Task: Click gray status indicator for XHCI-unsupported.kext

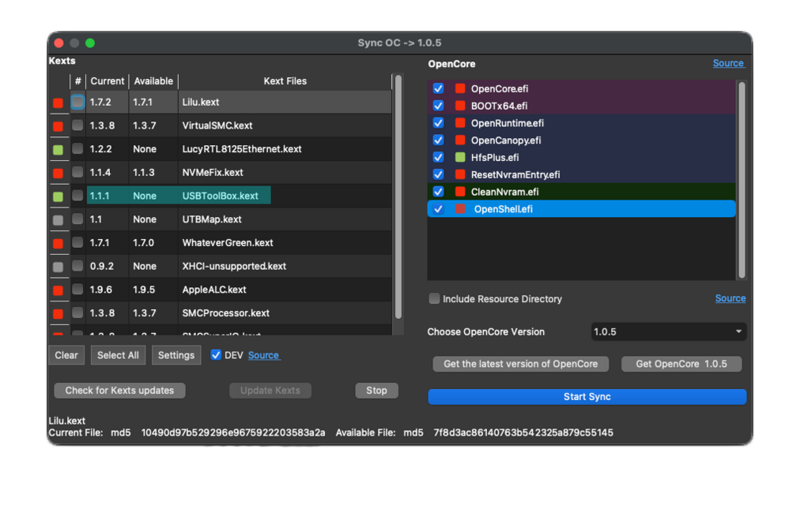Action: point(58,267)
